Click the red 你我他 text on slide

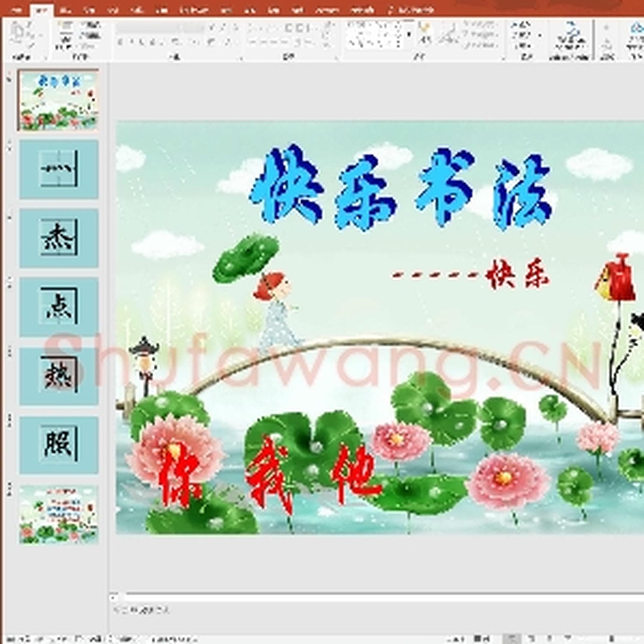pyautogui.click(x=270, y=477)
